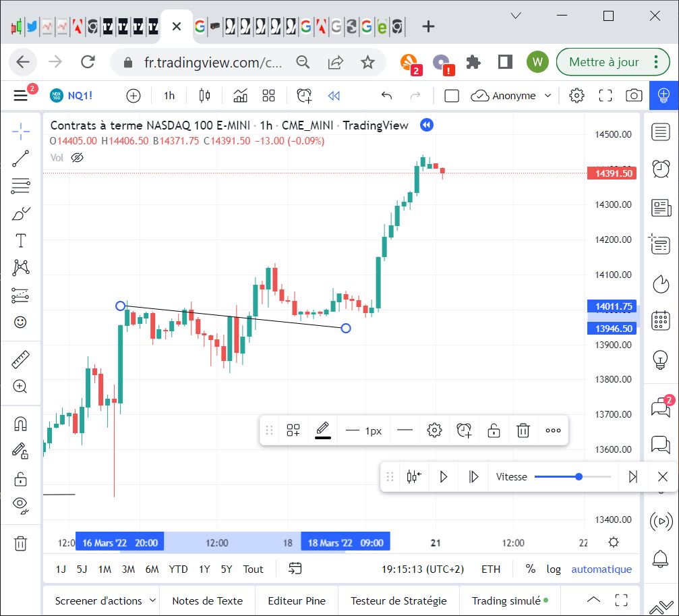Change the 1h time interval

pyautogui.click(x=169, y=96)
